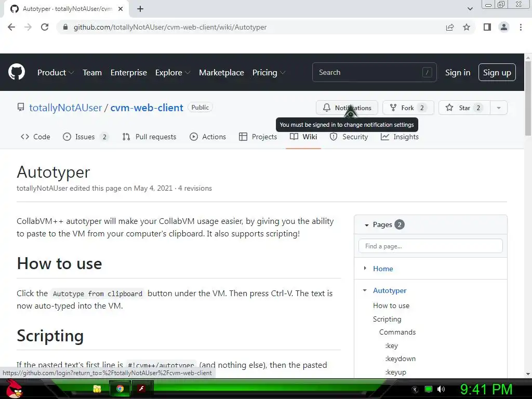
Task: Open the Chrome three-dot menu
Action: [521, 27]
